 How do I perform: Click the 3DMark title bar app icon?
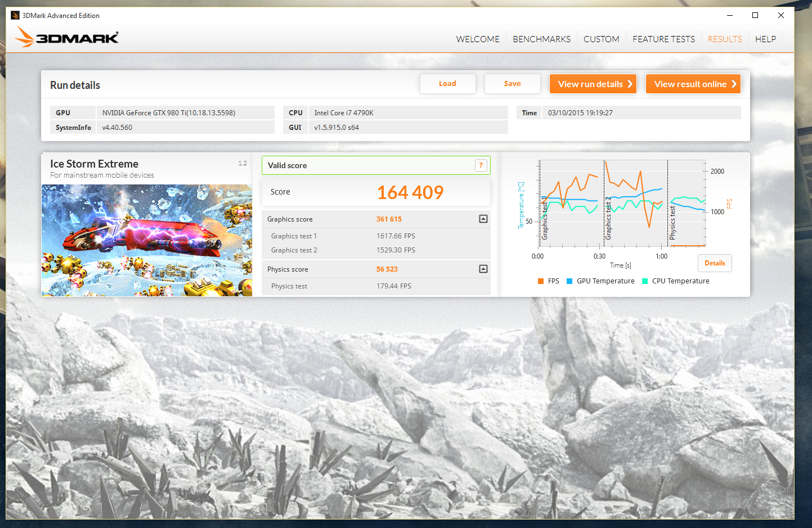(x=15, y=15)
